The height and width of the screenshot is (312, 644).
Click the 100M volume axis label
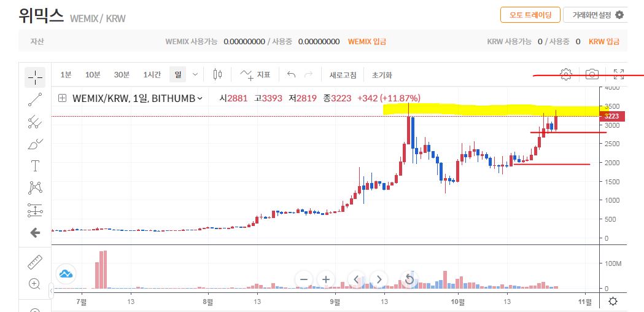click(613, 263)
